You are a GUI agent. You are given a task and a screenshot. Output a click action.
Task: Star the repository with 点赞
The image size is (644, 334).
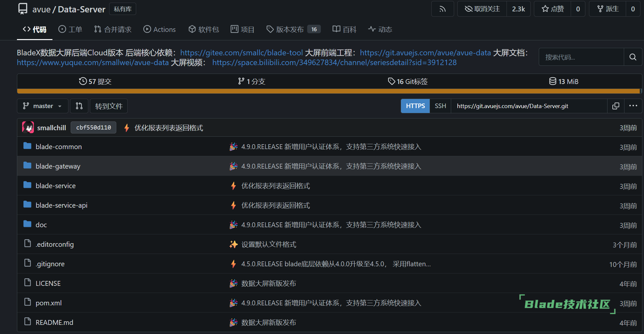[x=552, y=9]
